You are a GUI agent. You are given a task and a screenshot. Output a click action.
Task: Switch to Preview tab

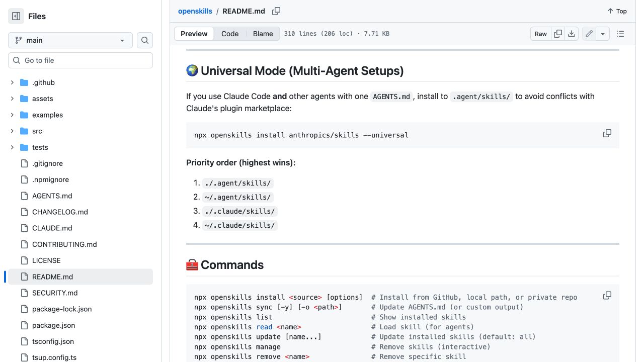(x=194, y=34)
